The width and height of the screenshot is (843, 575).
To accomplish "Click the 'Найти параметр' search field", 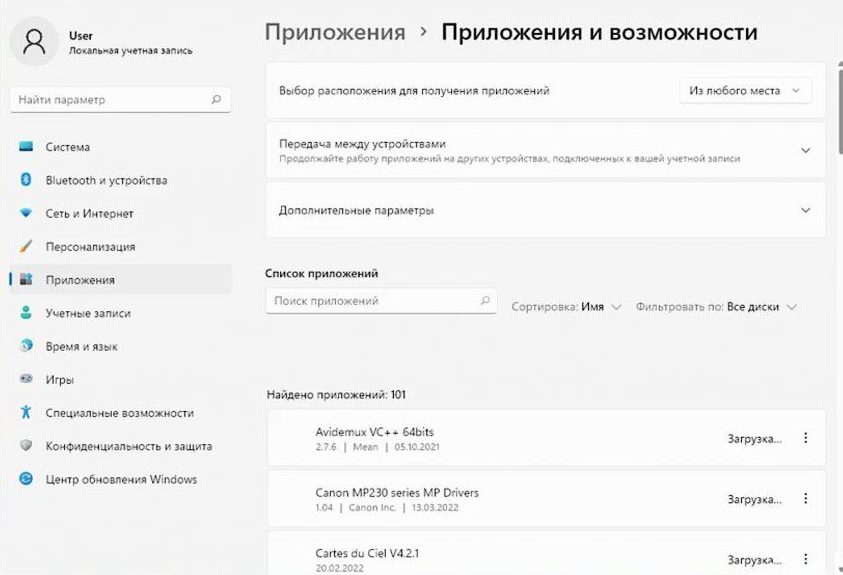I will pyautogui.click(x=112, y=100).
